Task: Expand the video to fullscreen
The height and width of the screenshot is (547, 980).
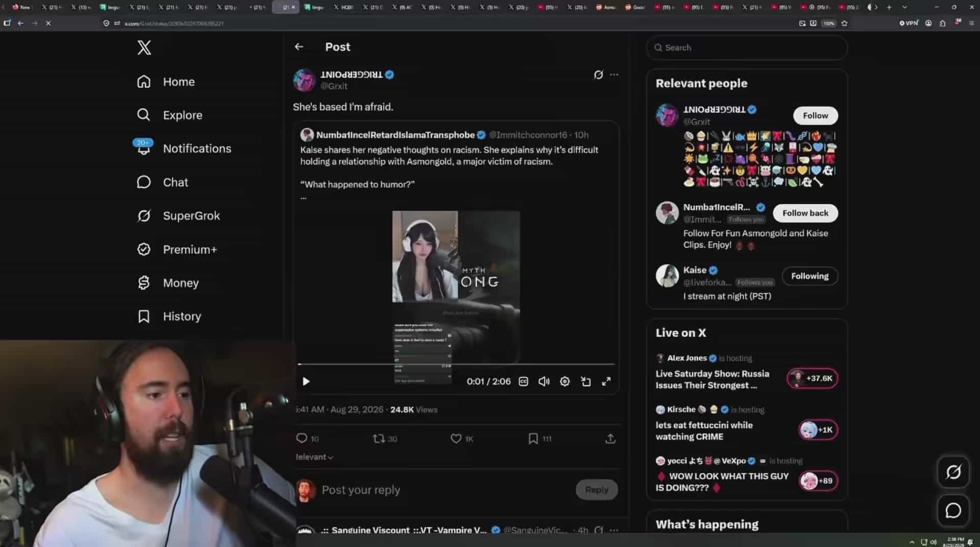Action: (x=606, y=382)
